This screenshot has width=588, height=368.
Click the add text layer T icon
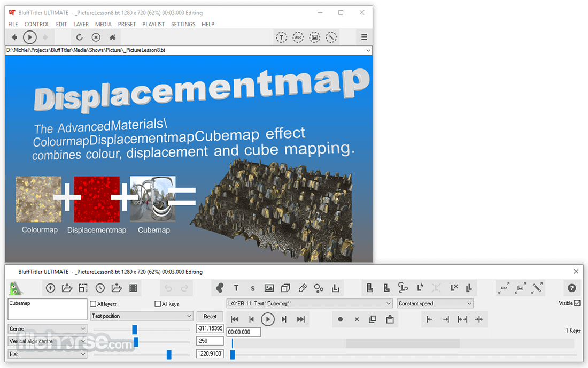click(236, 288)
